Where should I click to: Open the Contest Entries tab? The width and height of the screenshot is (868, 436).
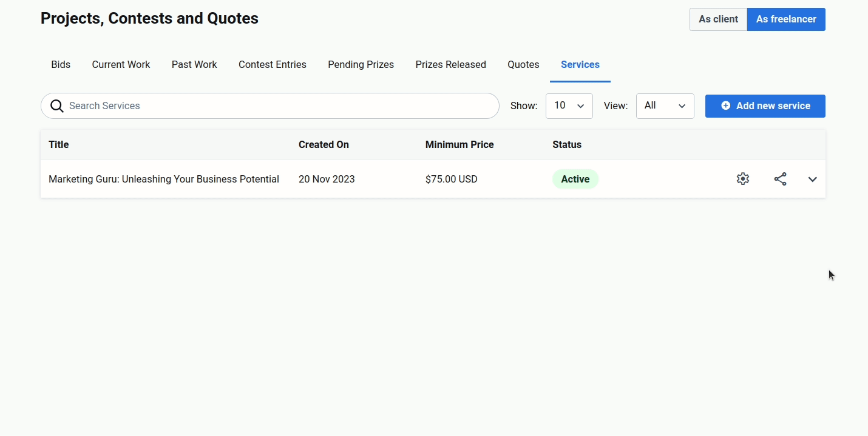(x=272, y=65)
